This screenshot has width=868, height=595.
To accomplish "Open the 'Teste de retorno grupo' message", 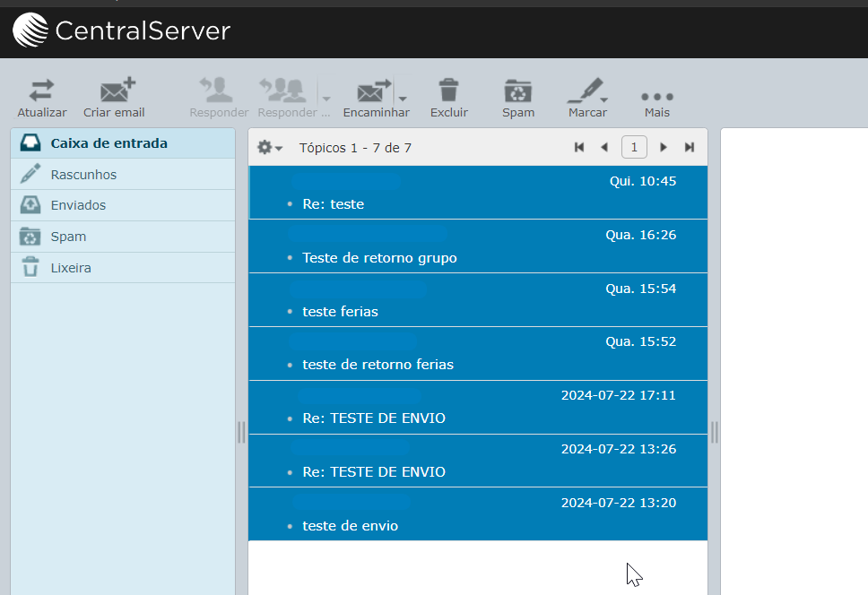I will click(379, 258).
